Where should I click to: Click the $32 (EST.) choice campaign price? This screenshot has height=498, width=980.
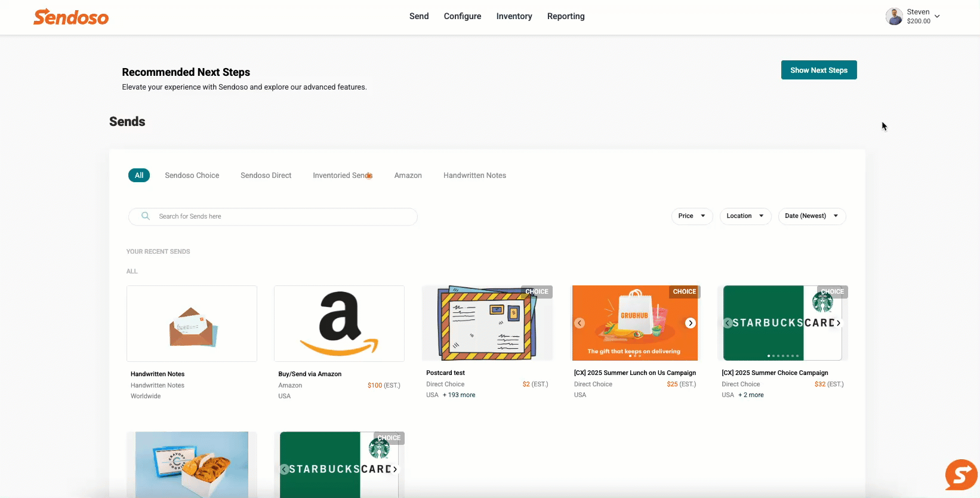(x=829, y=384)
